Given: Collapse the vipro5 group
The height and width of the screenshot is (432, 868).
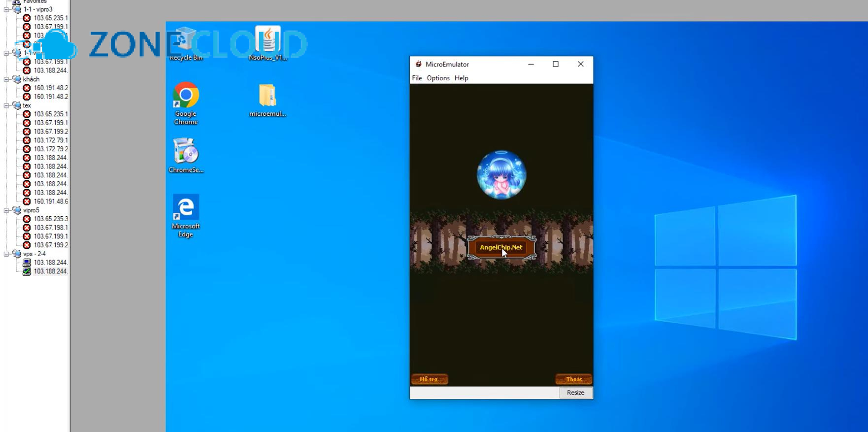Looking at the screenshot, I should click(x=6, y=210).
